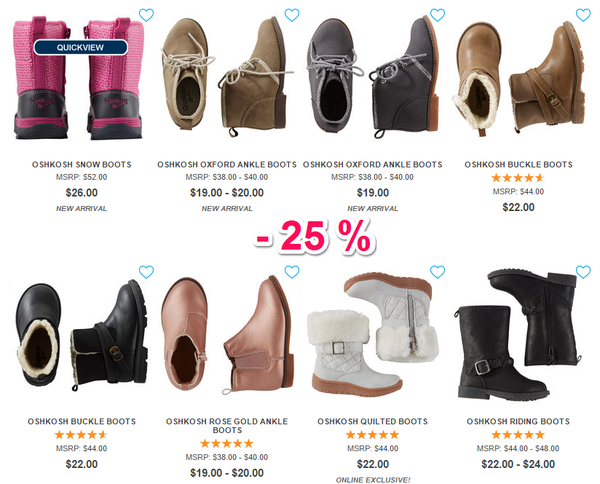Open the Quickview button on snow boots
600x484 pixels.
point(80,47)
